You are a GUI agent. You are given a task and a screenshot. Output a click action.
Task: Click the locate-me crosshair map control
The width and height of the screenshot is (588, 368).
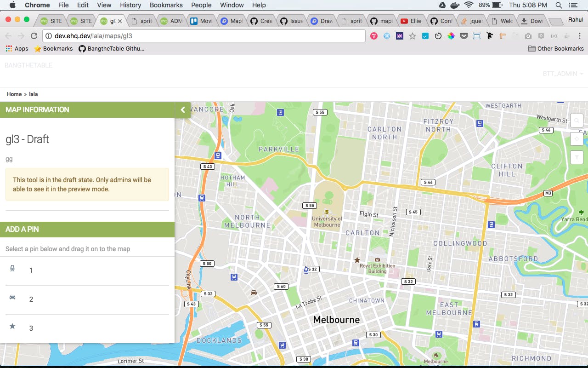click(576, 139)
